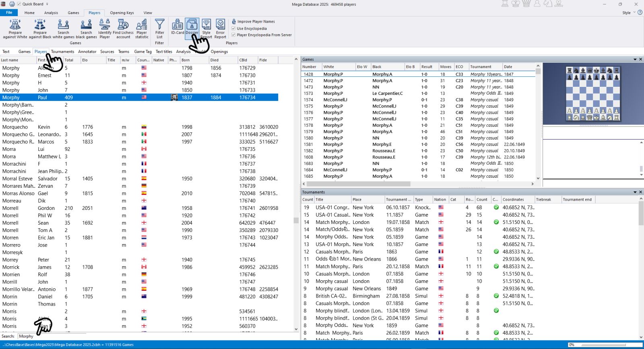The image size is (644, 349).
Task: Open the Style dropdown
Action: click(628, 13)
